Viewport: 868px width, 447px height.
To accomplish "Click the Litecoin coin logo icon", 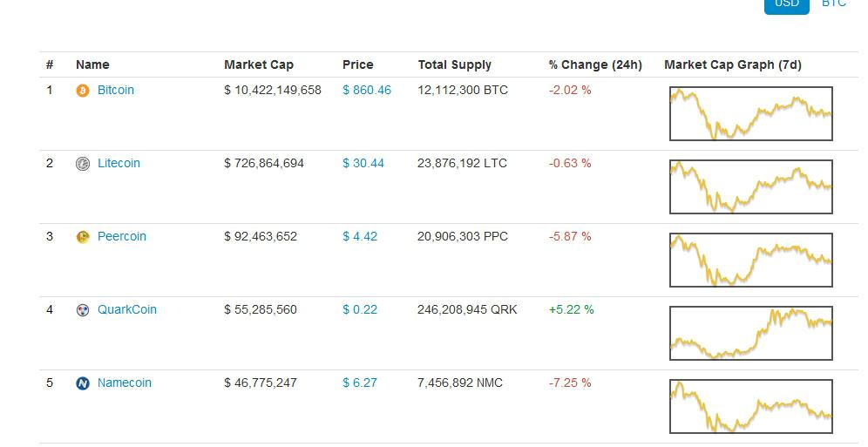I will click(83, 164).
